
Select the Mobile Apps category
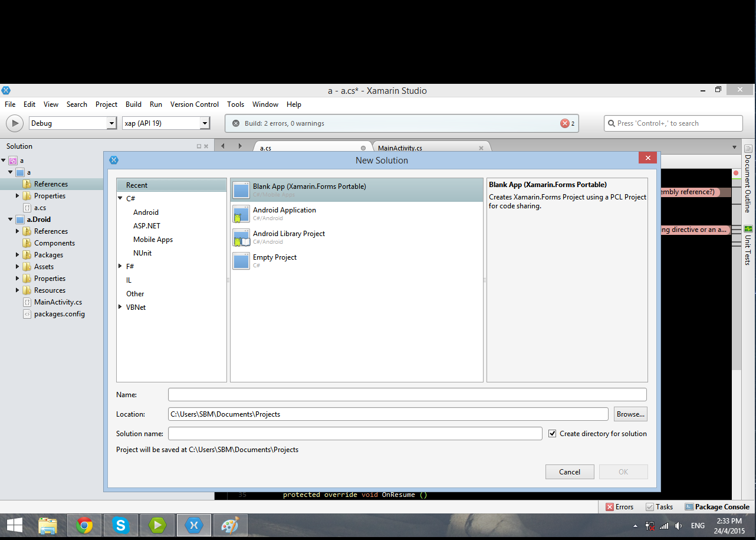153,240
